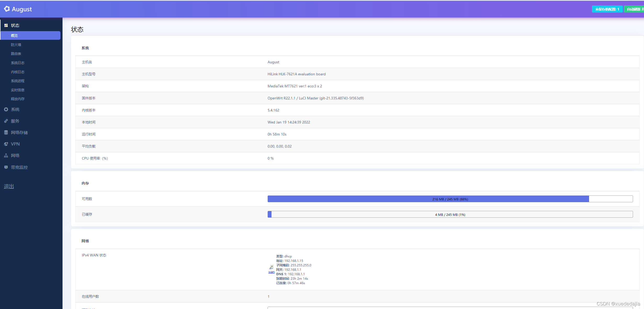
Task: Click the grid icon next to 状态
Action: 6,25
